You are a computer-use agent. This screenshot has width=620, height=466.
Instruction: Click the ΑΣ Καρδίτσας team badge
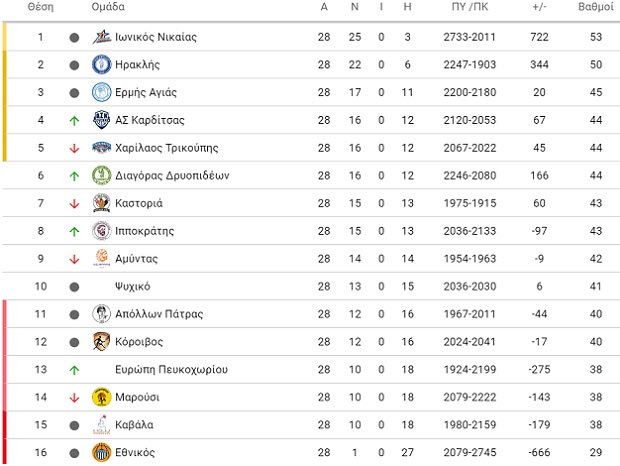(101, 120)
